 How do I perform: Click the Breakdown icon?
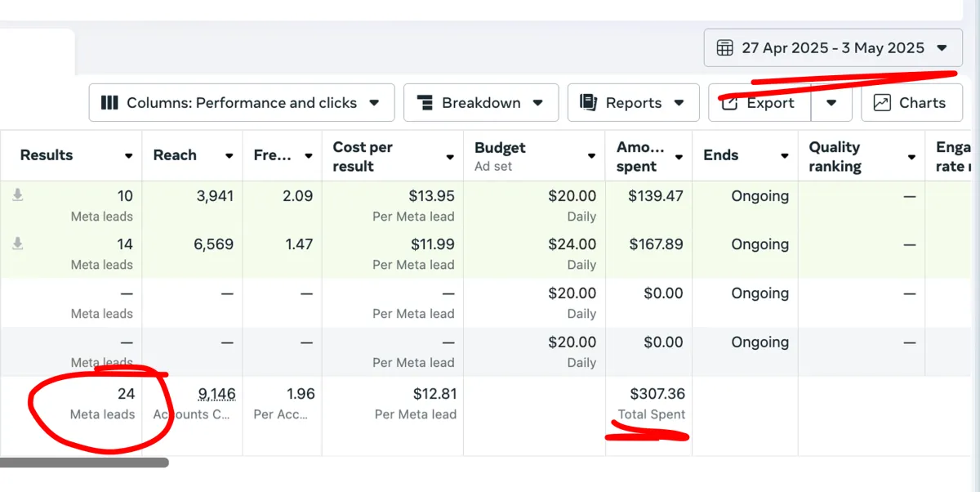tap(425, 103)
